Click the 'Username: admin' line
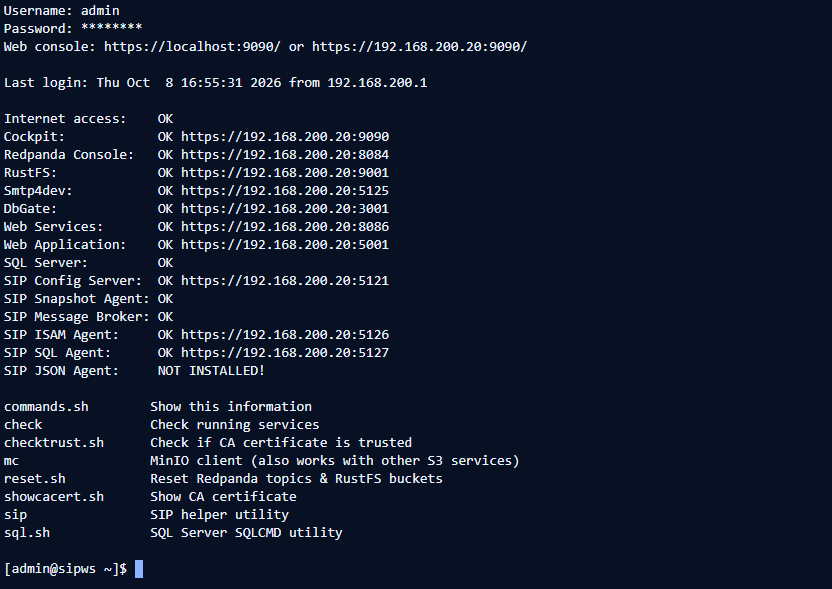 point(62,11)
